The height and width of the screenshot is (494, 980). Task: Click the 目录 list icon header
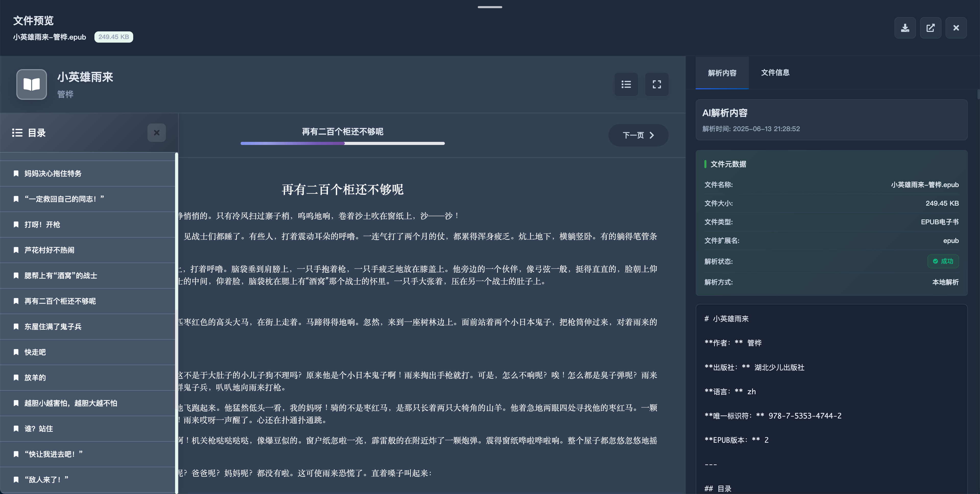[17, 133]
